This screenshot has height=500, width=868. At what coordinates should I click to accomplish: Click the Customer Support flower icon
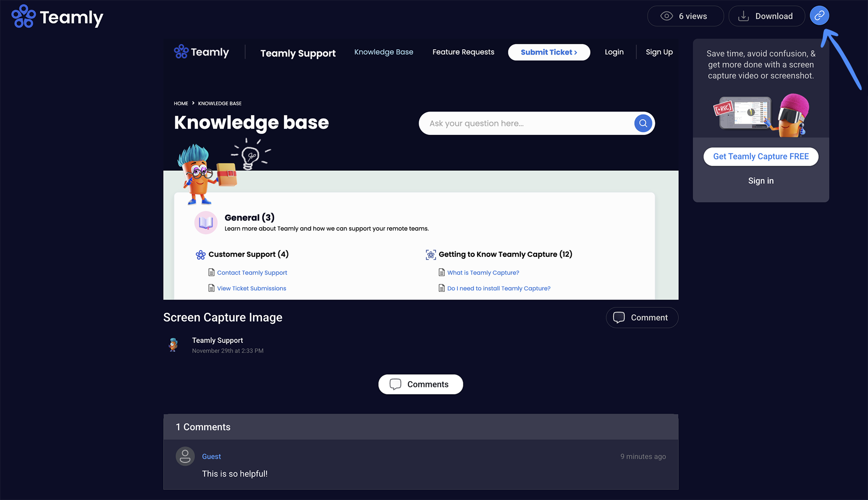[x=200, y=255]
